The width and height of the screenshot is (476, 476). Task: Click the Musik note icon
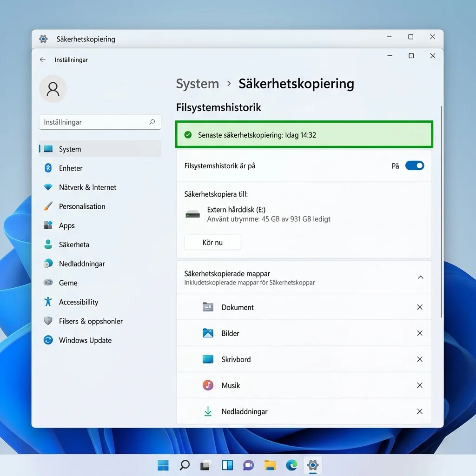pos(208,385)
